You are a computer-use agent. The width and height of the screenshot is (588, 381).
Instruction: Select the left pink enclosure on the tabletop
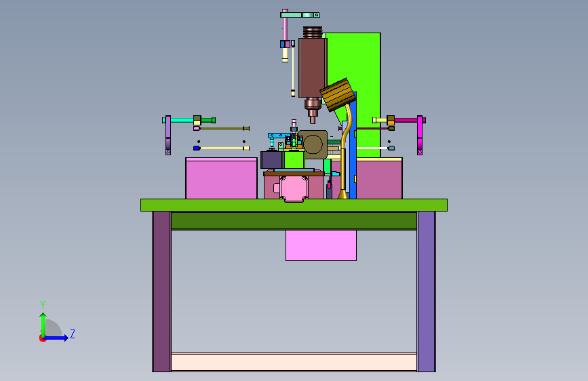pos(221,178)
